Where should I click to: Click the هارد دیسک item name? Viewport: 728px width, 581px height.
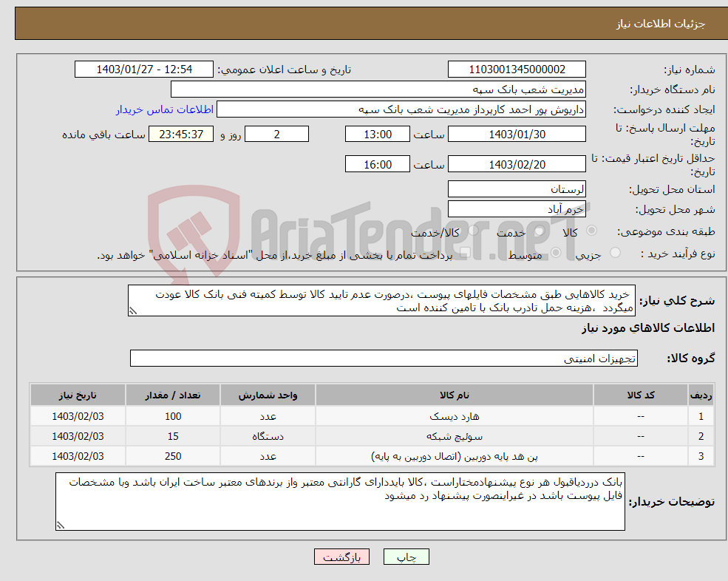455,417
